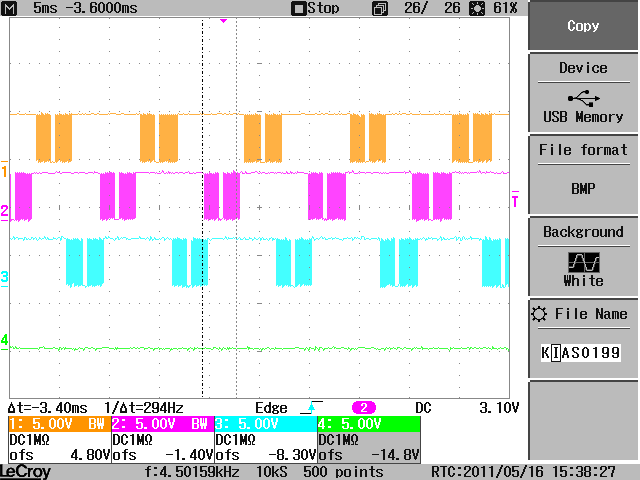The image size is (640, 480).
Task: Click the channel 4 5.00V green label
Action: click(x=369, y=424)
